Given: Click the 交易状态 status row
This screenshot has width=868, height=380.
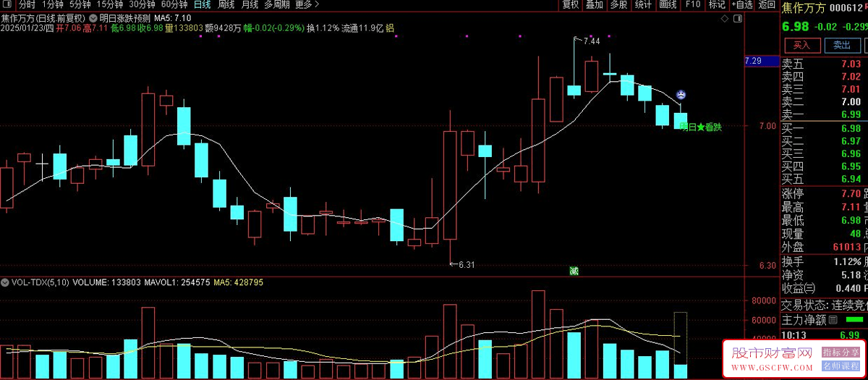Looking at the screenshot, I should [x=824, y=305].
